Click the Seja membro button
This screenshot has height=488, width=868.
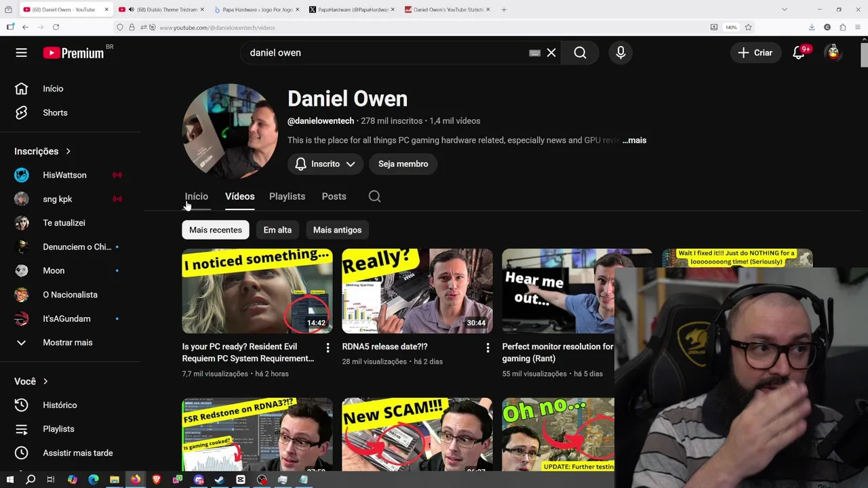click(403, 164)
